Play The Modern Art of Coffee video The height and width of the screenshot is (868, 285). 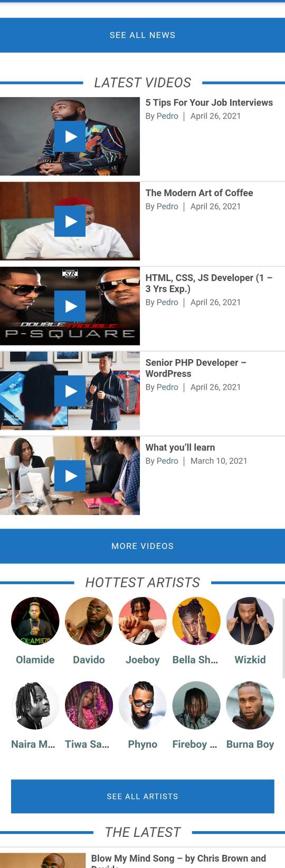pos(70,221)
